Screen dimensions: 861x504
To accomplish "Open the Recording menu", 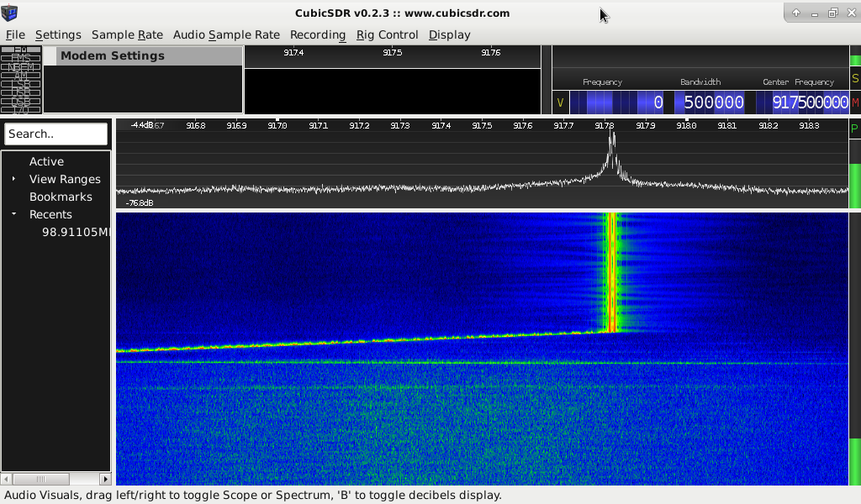I will [x=318, y=34].
